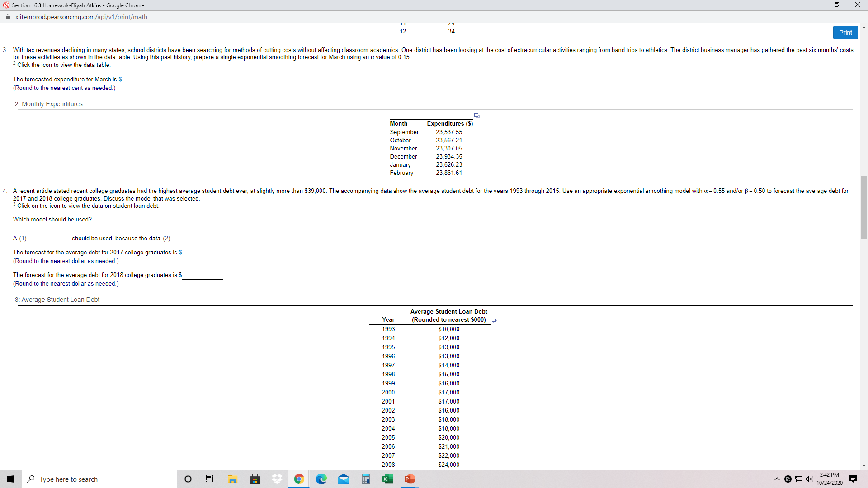
Task: Open Task View from the taskbar
Action: point(209,479)
